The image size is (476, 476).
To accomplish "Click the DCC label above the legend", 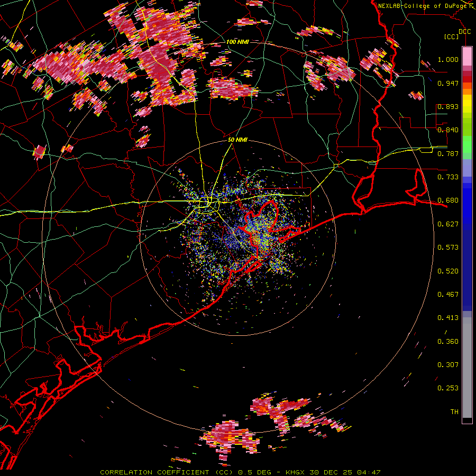I will 464,32.
